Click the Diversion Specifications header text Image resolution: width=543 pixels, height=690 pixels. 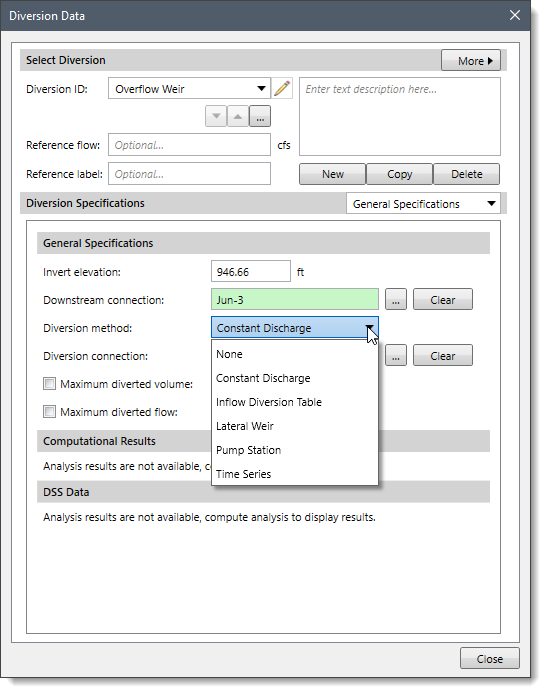click(85, 203)
